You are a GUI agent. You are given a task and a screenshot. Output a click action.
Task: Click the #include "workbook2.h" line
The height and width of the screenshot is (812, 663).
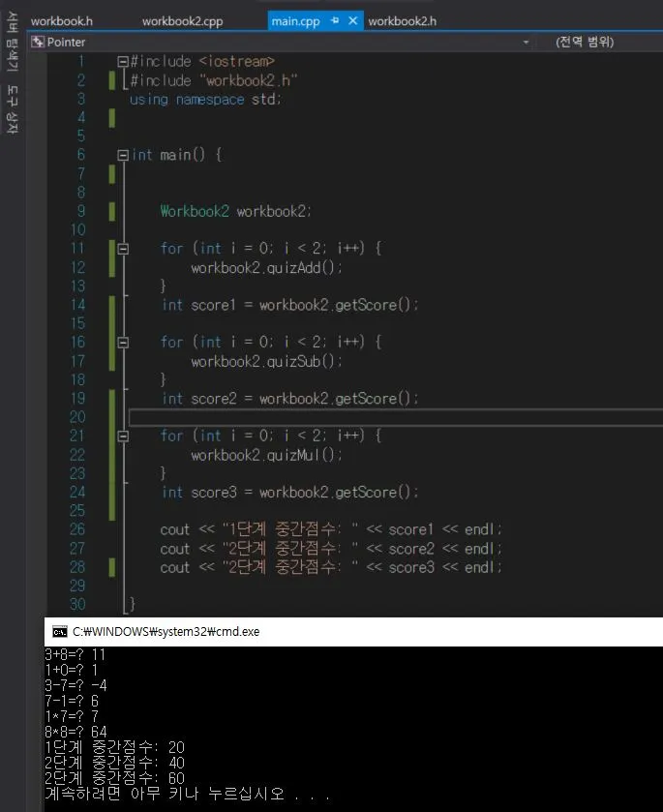(x=214, y=80)
